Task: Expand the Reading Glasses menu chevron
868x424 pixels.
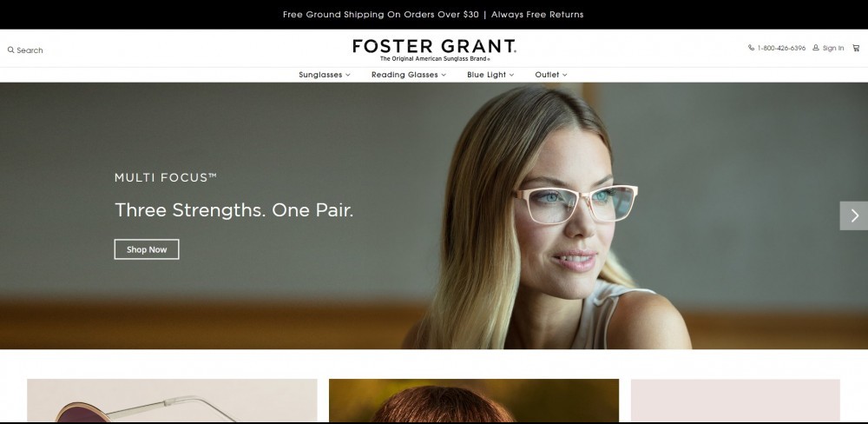Action: pyautogui.click(x=444, y=75)
